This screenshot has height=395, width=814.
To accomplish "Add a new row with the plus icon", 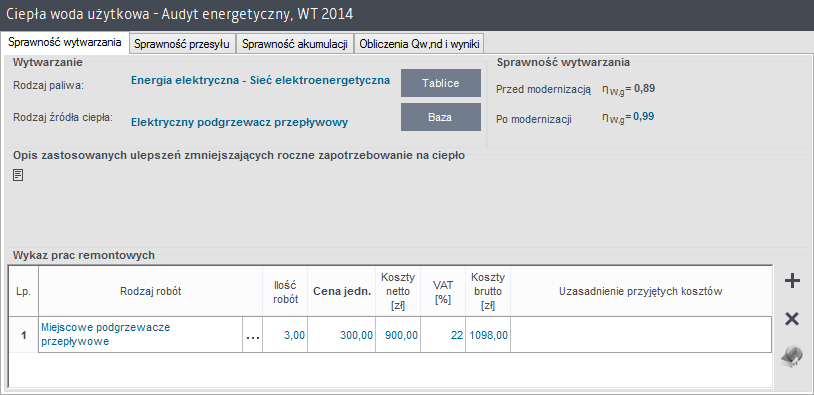I will [792, 282].
